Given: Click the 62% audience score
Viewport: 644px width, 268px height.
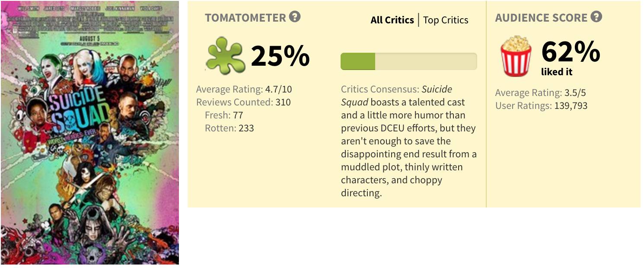Looking at the screenshot, I should tap(571, 52).
